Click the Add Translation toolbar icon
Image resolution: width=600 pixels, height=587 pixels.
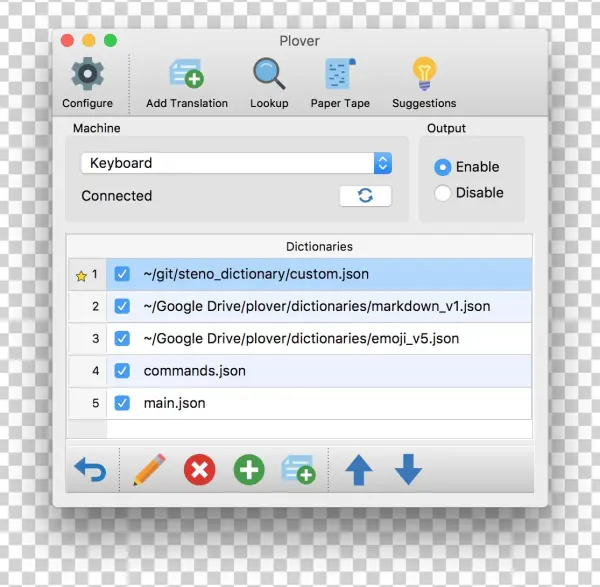click(187, 73)
